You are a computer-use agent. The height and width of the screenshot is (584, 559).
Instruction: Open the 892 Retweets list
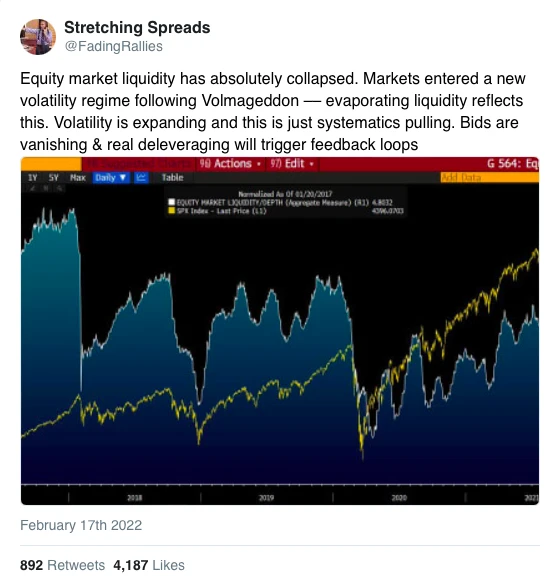62,565
